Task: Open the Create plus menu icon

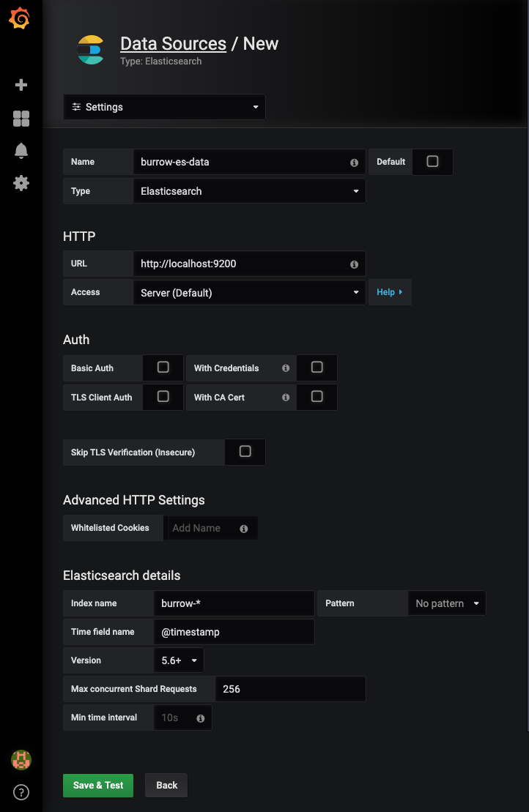Action: point(21,85)
